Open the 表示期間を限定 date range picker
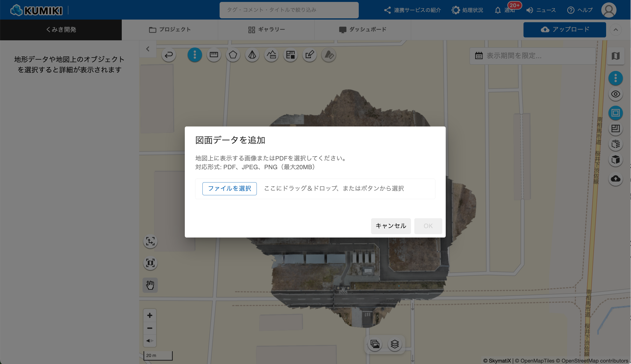Image resolution: width=631 pixels, height=364 pixels. [x=532, y=56]
